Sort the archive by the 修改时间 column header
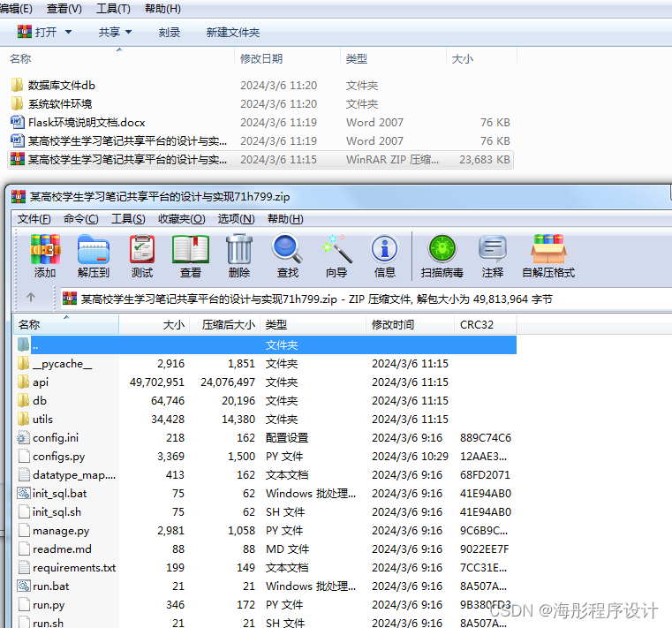Screen dimensions: 672x628 [410, 325]
